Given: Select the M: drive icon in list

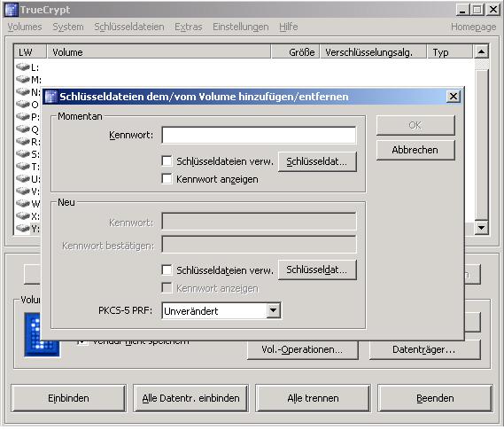Looking at the screenshot, I should [23, 80].
